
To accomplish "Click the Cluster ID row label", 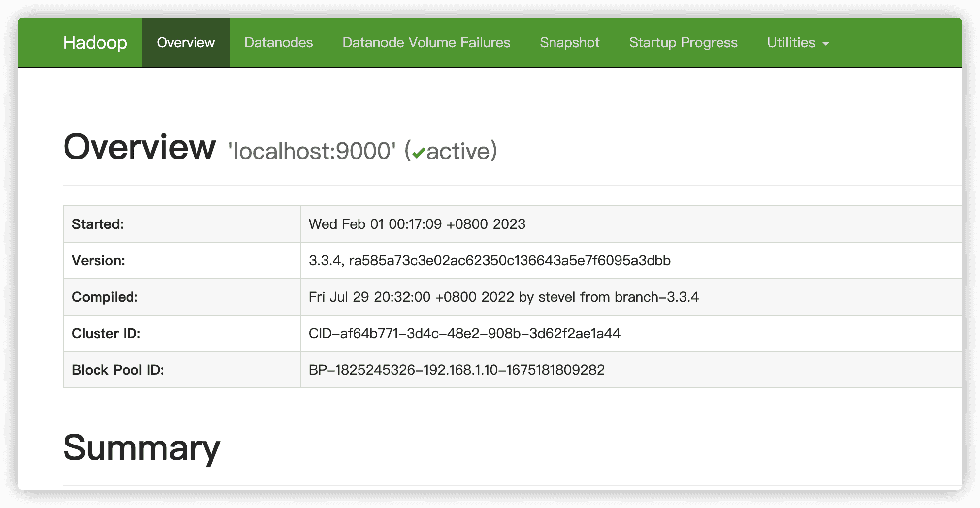I will click(106, 334).
